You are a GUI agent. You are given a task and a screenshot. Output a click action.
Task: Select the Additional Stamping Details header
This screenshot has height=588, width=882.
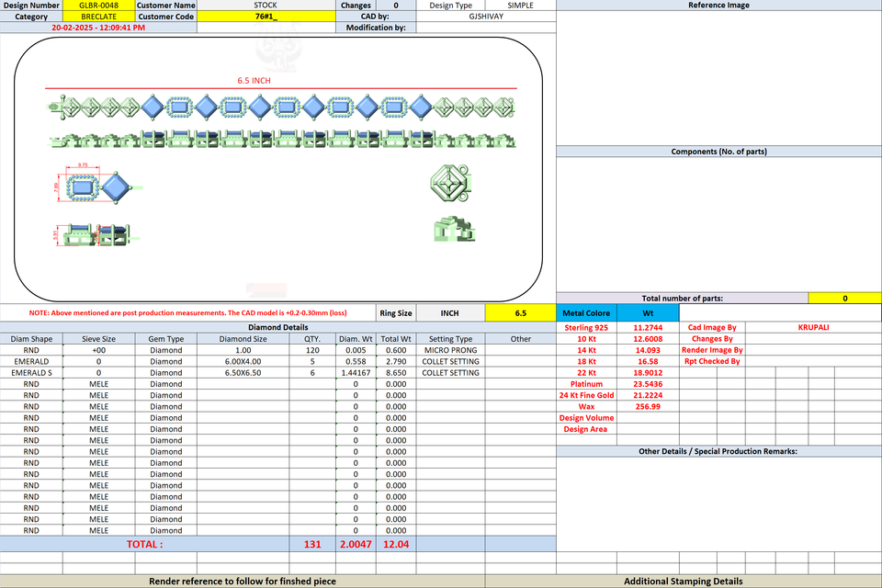pos(684,582)
